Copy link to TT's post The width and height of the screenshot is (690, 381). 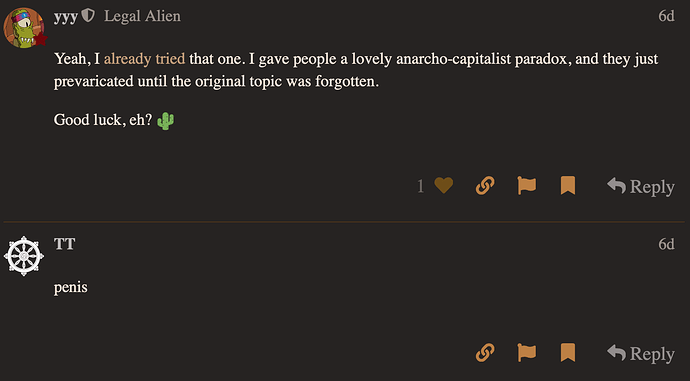click(x=485, y=352)
